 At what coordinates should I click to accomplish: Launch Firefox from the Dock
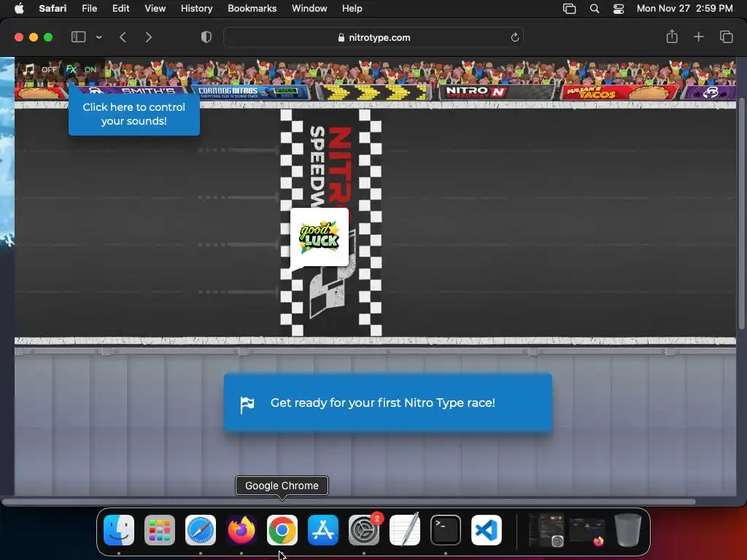pos(241,530)
